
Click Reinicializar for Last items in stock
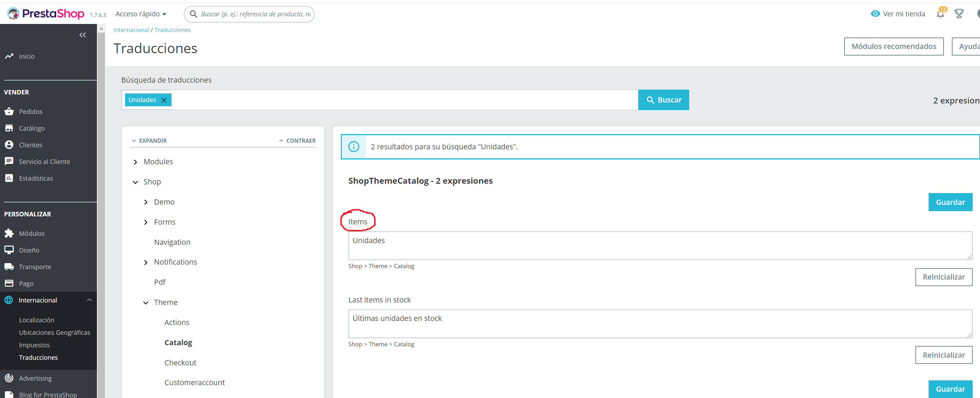pos(944,355)
